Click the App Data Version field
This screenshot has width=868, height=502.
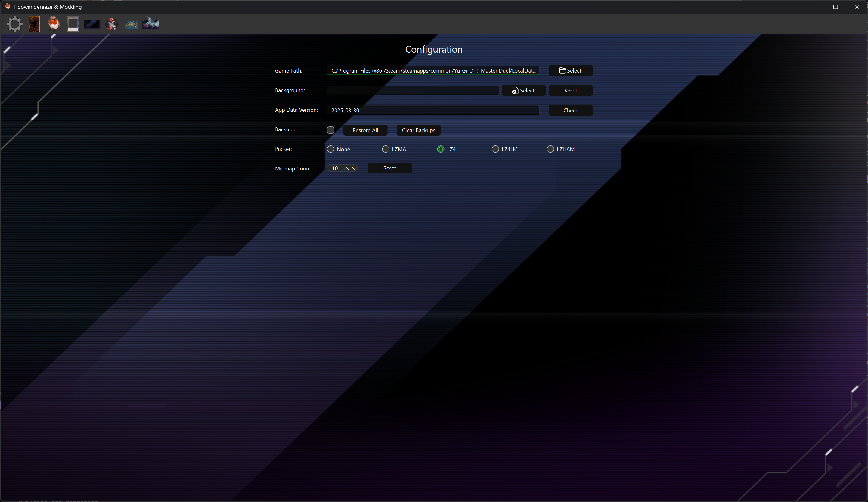coord(433,110)
